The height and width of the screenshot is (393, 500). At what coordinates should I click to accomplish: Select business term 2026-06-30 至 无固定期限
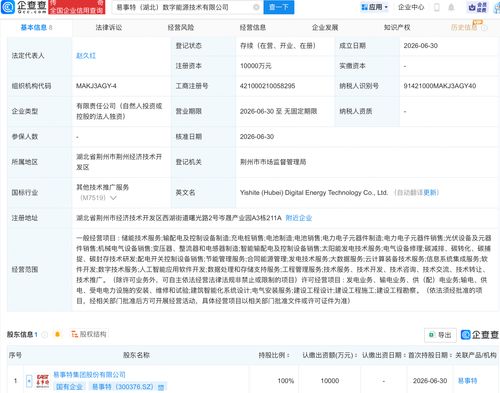[x=278, y=111]
